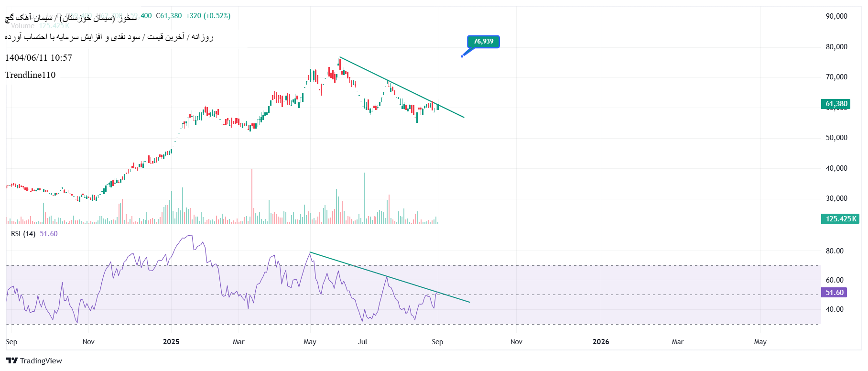868x371 pixels.
Task: Select the descending trendline on the RSI pane
Action: point(390,277)
